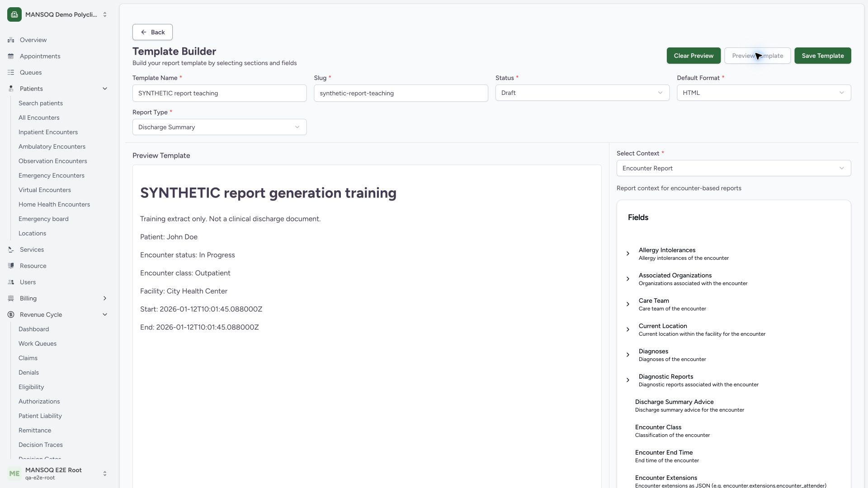868x488 pixels.
Task: Open Work Queues in sidebar
Action: [x=38, y=343]
